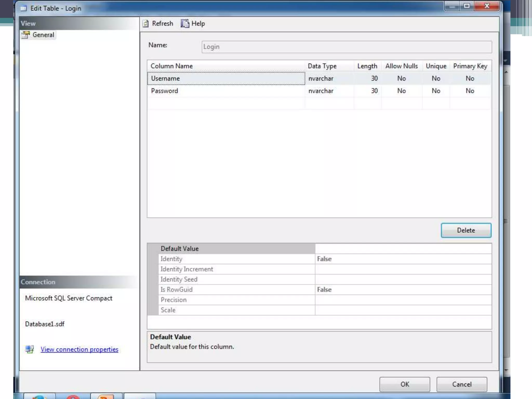532x399 pixels.
Task: Click the Refresh label in the toolbar
Action: coord(162,24)
